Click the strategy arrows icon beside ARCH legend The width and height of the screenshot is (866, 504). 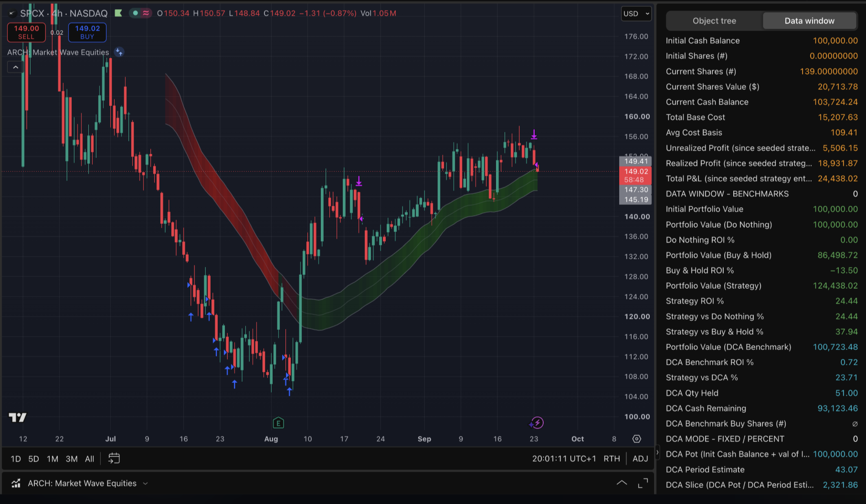(119, 52)
